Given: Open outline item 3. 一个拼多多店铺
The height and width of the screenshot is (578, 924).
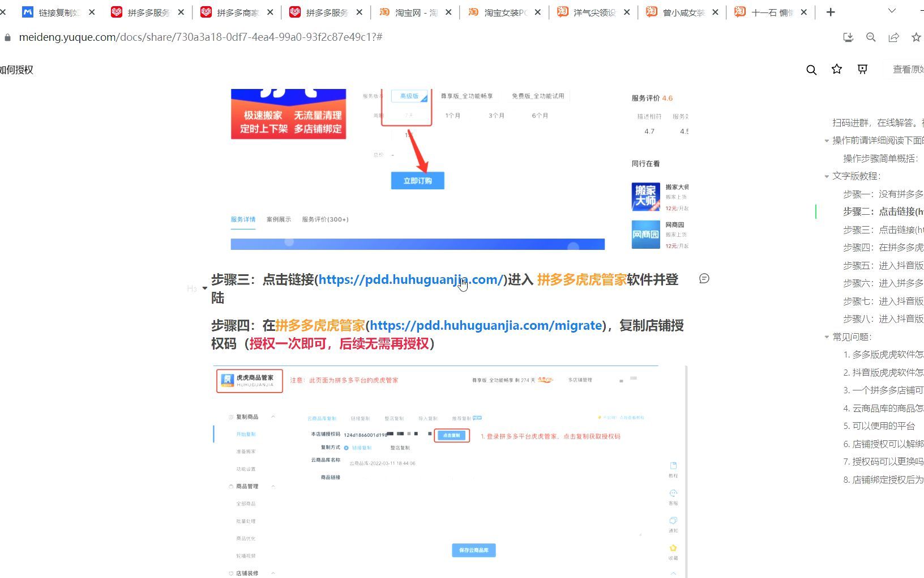Looking at the screenshot, I should [x=883, y=390].
